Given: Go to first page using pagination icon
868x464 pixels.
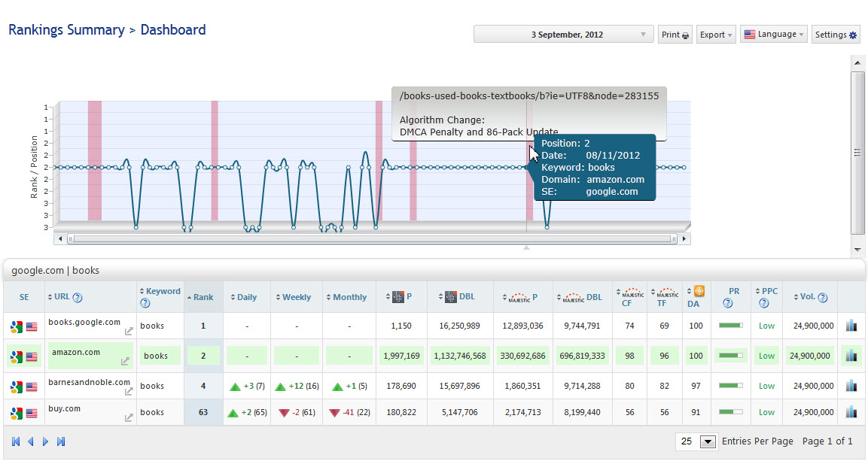Looking at the screenshot, I should click(x=17, y=441).
